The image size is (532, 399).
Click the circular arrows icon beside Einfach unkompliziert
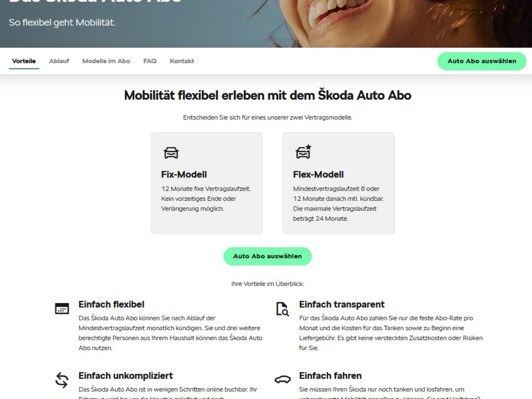point(62,380)
